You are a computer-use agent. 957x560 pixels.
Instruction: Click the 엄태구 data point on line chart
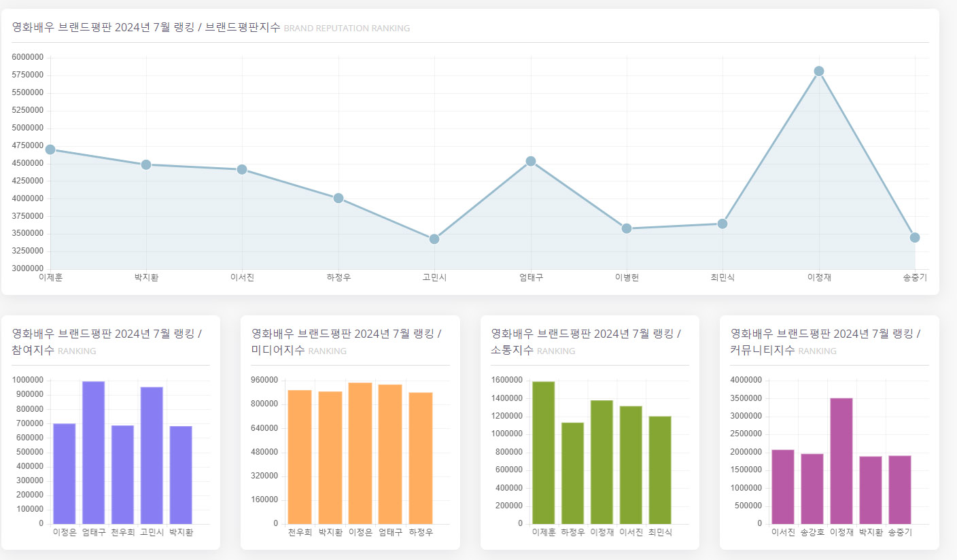pos(531,162)
